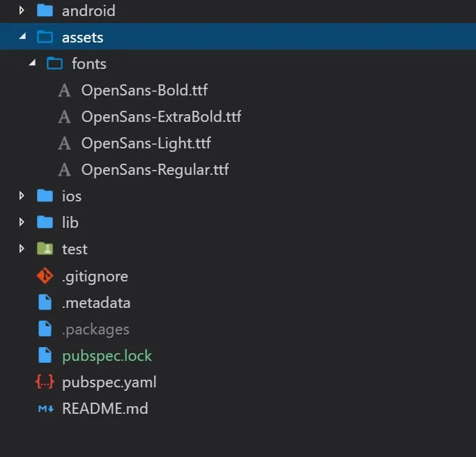Screen dimensions: 476x457
Task: Expand the test folder arrow
Action: tap(22, 249)
